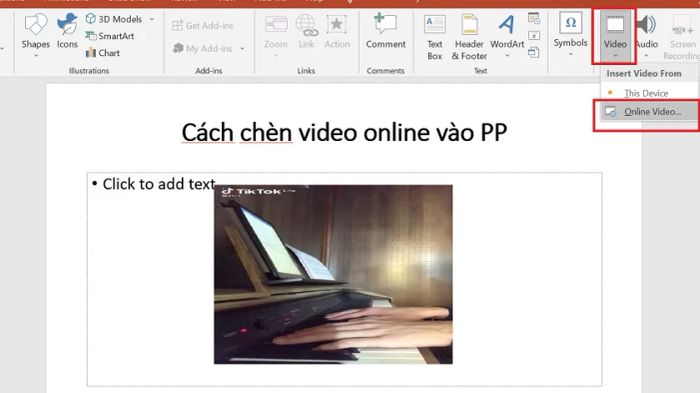Open My Add-ins
Image resolution: width=700 pixels, height=393 pixels.
(203, 48)
